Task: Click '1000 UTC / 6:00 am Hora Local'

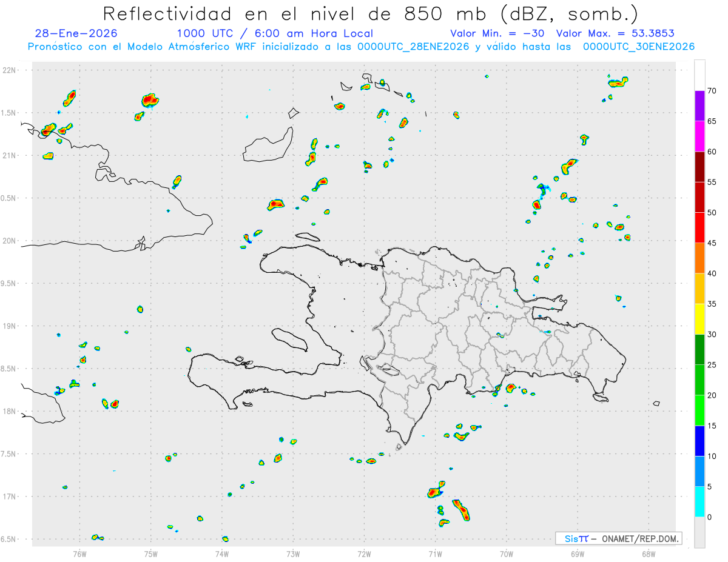Action: coord(275,33)
